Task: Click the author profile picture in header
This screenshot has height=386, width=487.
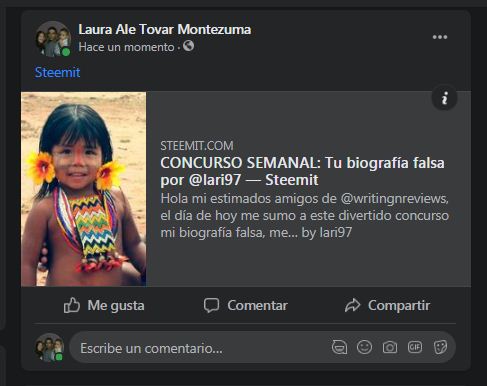Action: coord(53,39)
